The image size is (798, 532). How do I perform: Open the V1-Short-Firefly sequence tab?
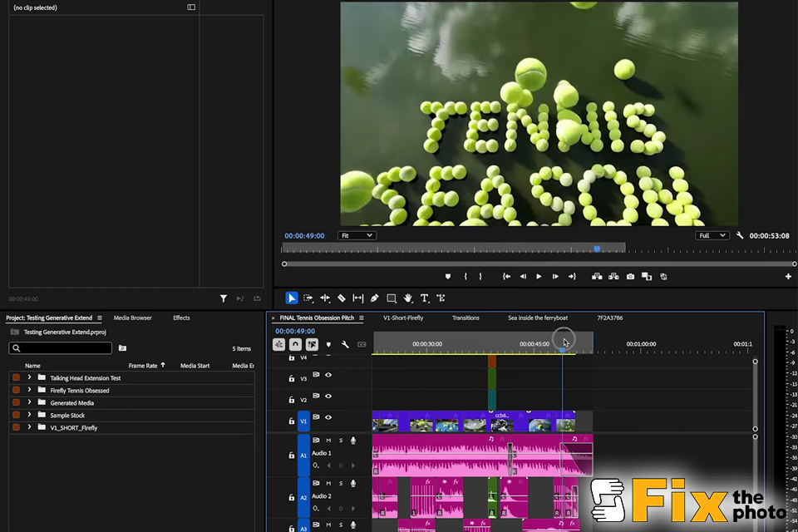pyautogui.click(x=403, y=318)
